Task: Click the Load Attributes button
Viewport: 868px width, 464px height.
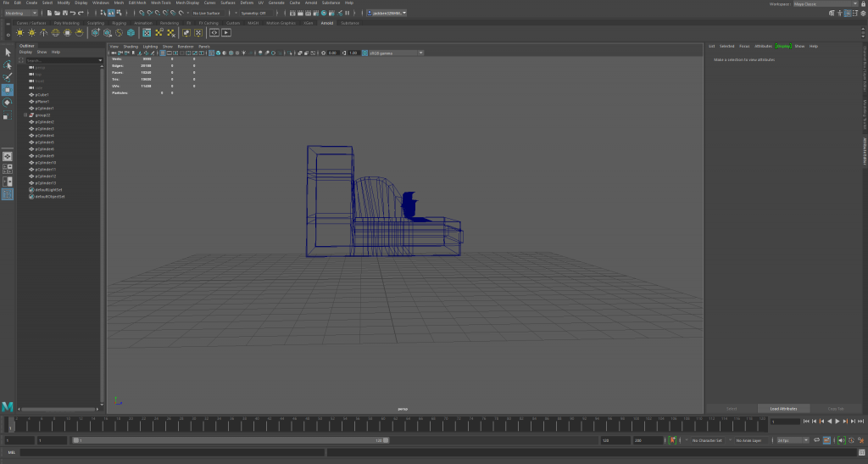Action: pyautogui.click(x=783, y=408)
